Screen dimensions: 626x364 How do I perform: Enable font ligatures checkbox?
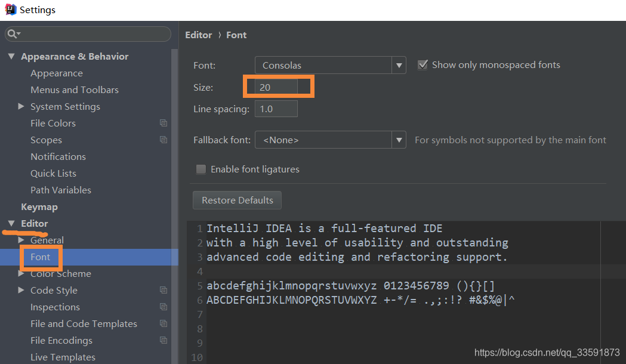[201, 169]
